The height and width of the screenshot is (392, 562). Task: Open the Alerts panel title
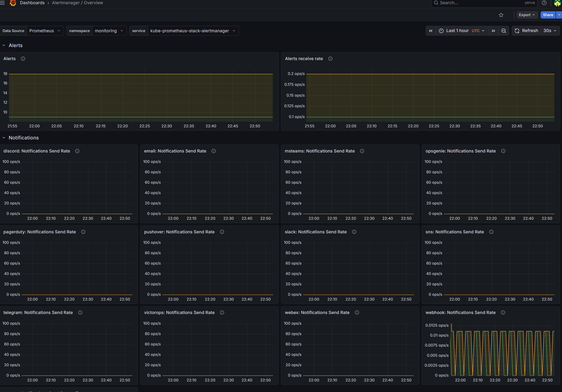click(9, 59)
